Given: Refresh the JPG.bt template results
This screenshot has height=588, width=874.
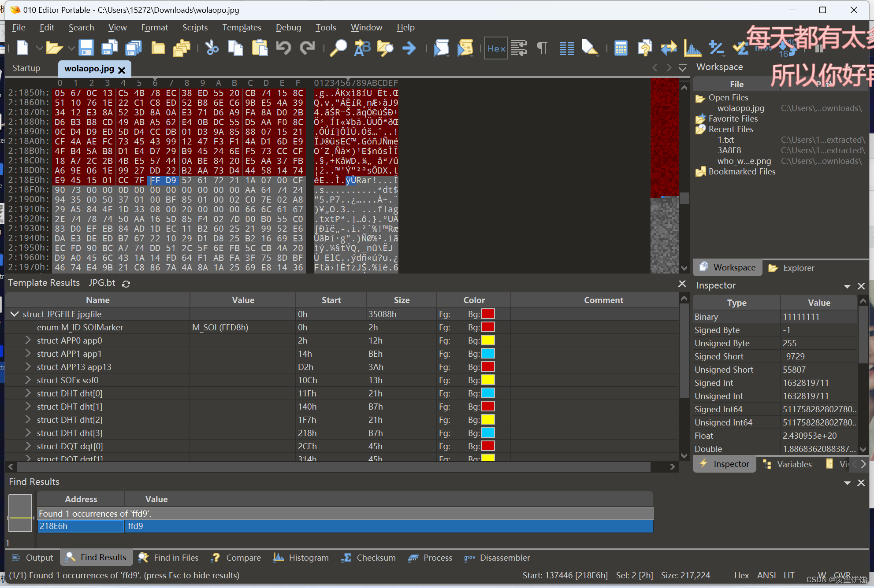Looking at the screenshot, I should pyautogui.click(x=126, y=284).
